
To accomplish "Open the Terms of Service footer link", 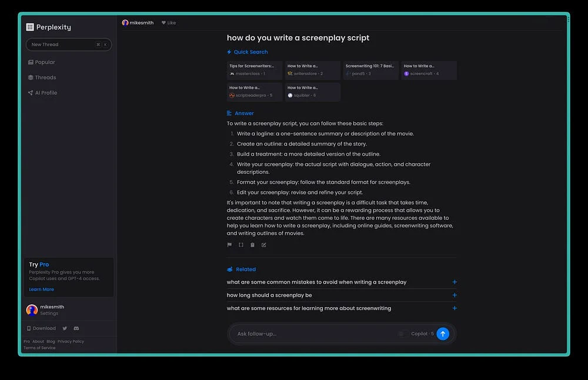I will 39,348.
